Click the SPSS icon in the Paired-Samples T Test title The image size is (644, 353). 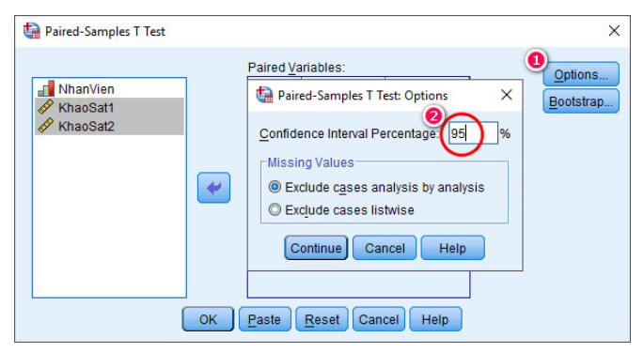pyautogui.click(x=32, y=31)
